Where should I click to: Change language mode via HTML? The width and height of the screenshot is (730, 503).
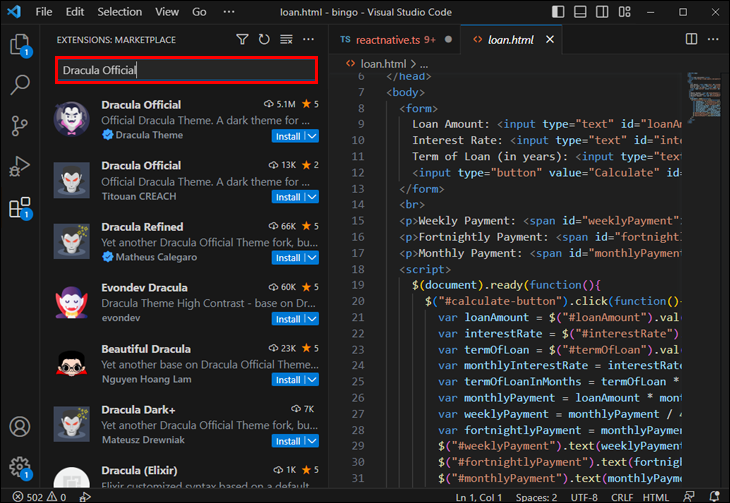tap(656, 497)
